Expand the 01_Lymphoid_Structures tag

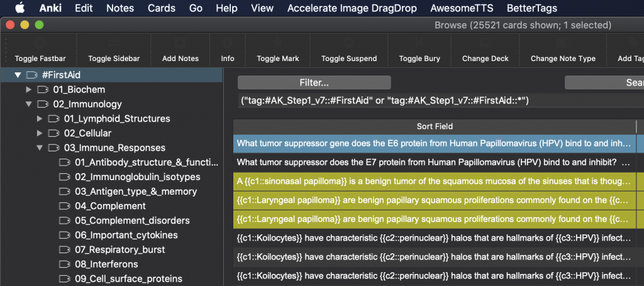pyautogui.click(x=40, y=118)
